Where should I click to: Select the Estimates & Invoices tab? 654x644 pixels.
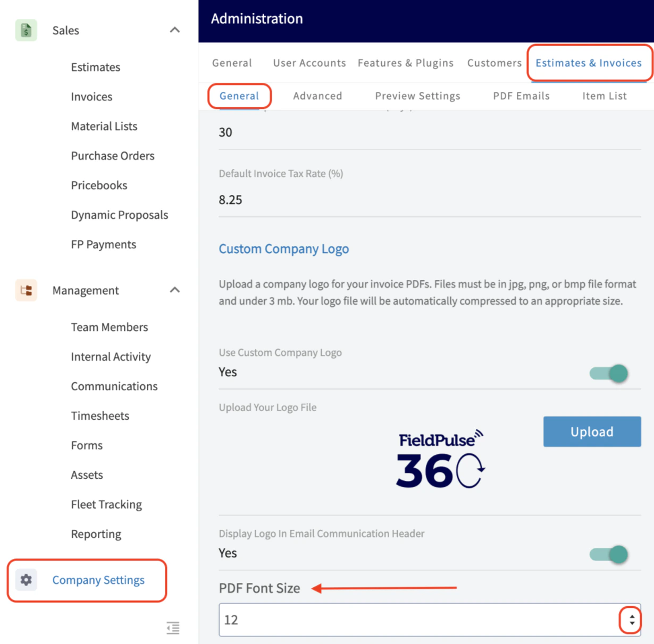point(589,63)
